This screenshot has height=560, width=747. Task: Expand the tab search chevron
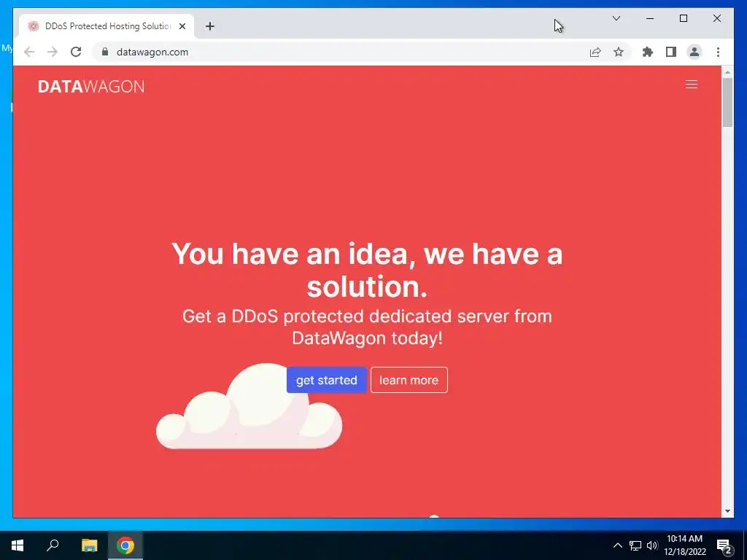[x=616, y=18]
